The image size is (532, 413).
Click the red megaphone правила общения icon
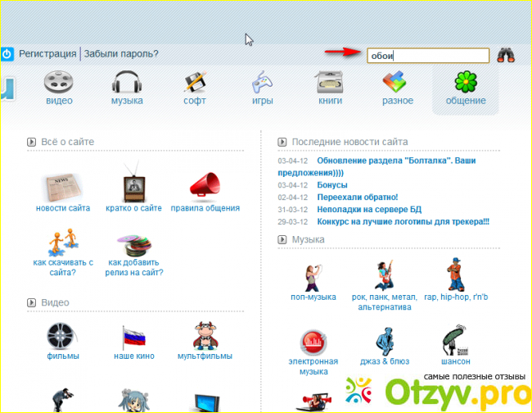click(x=205, y=186)
